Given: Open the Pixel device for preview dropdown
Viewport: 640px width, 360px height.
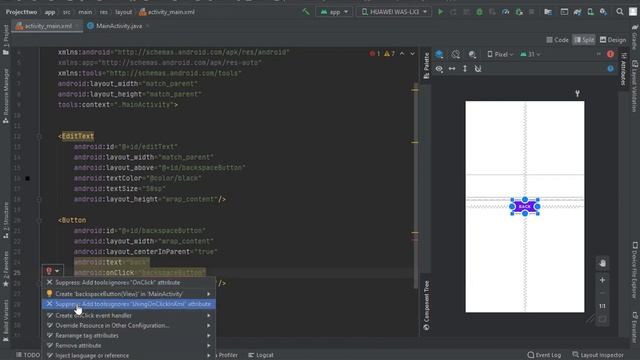Looking at the screenshot, I should click(x=500, y=54).
